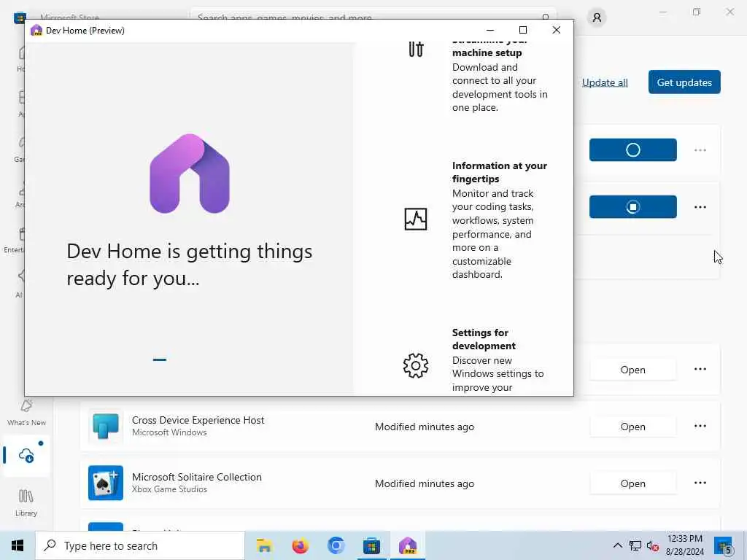Click the Dev Home title bar app icon
Screen dimensions: 747x560
coord(36,31)
